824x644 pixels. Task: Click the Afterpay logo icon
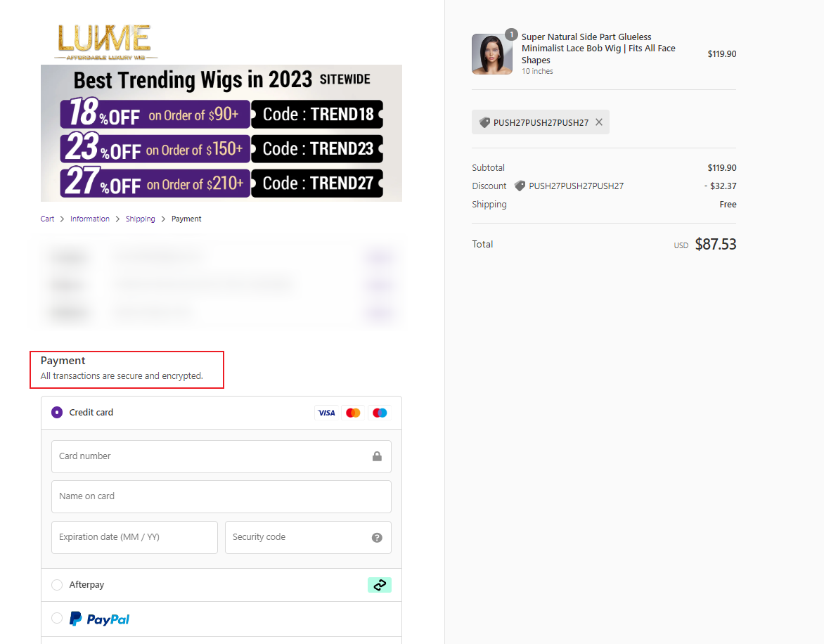(x=379, y=585)
